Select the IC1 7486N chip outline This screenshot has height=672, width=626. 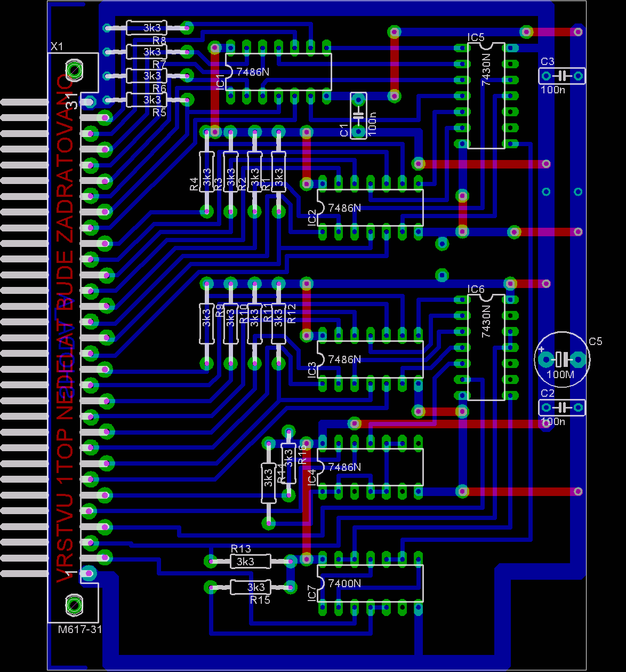click(278, 71)
